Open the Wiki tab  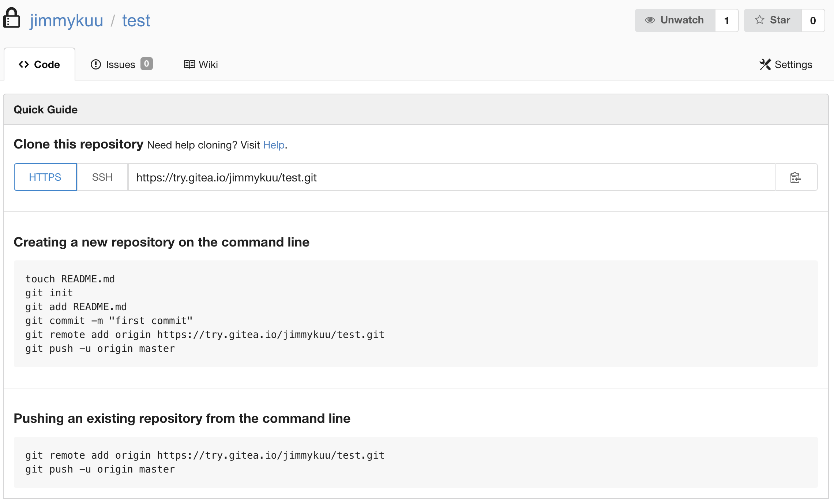pyautogui.click(x=208, y=65)
